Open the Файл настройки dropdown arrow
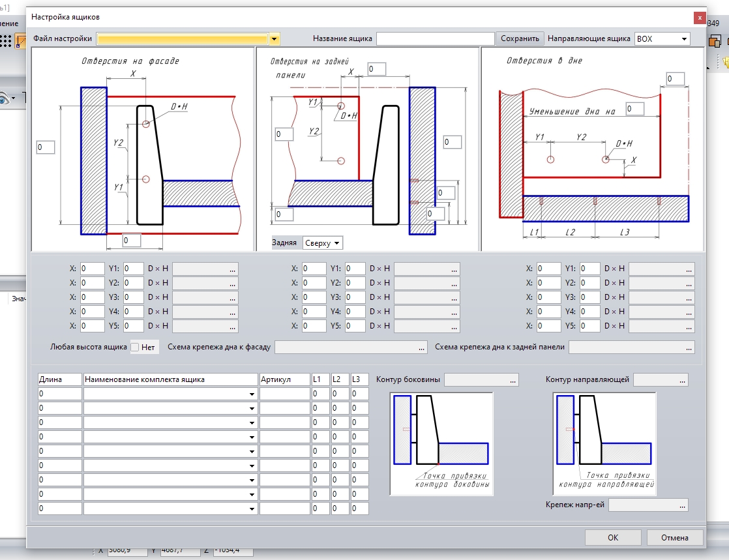729x560 pixels. point(275,39)
